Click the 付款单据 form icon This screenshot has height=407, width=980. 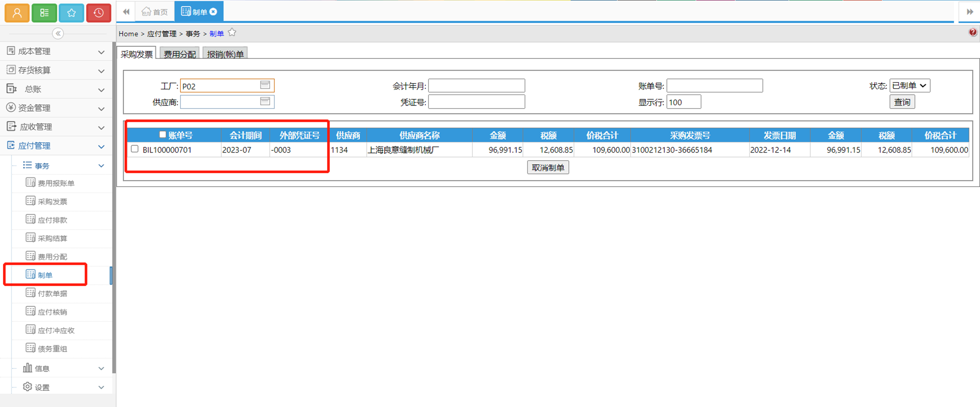[x=30, y=292]
